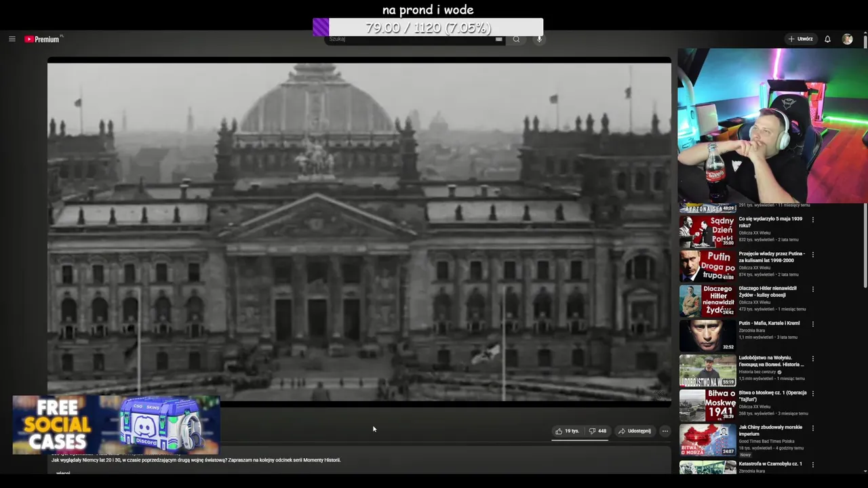Open the Putin face thumbnail 32:52
Image resolution: width=868 pixels, height=488 pixels.
(707, 335)
